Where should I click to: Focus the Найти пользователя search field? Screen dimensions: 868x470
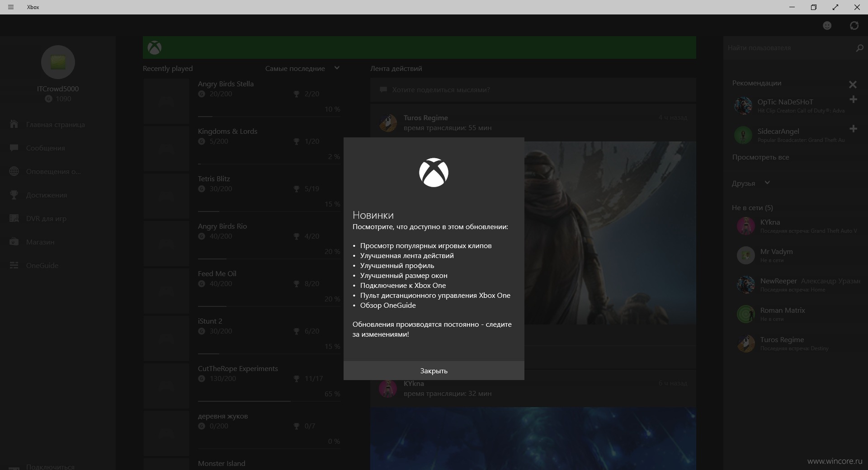coord(789,48)
